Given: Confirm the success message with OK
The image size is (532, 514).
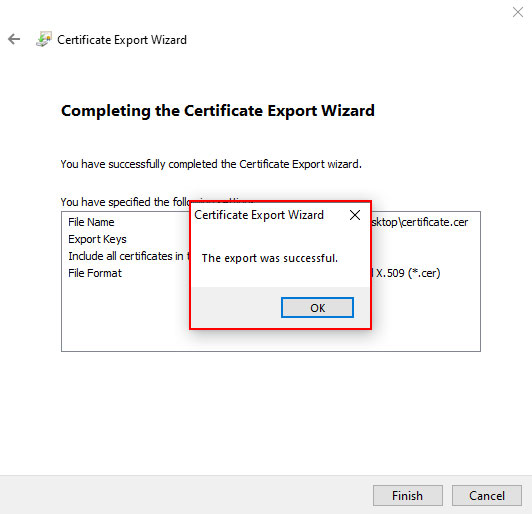Looking at the screenshot, I should (x=317, y=308).
